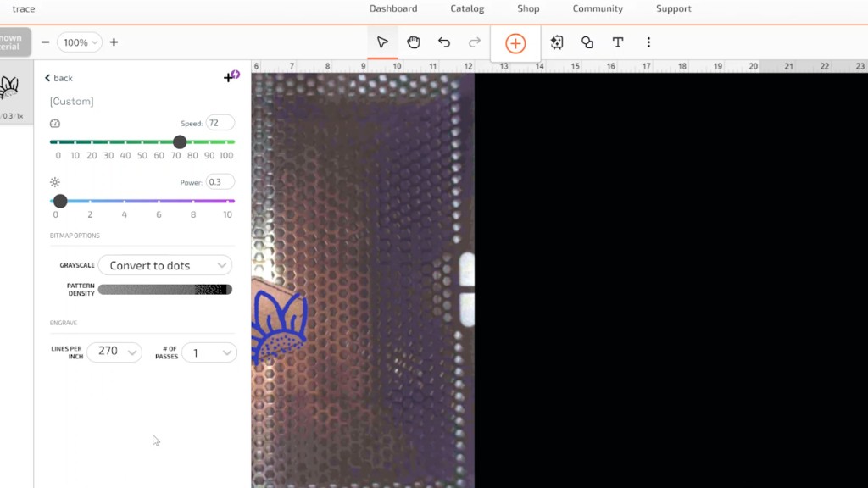
Task: Click the back link in settings panel
Action: [59, 78]
